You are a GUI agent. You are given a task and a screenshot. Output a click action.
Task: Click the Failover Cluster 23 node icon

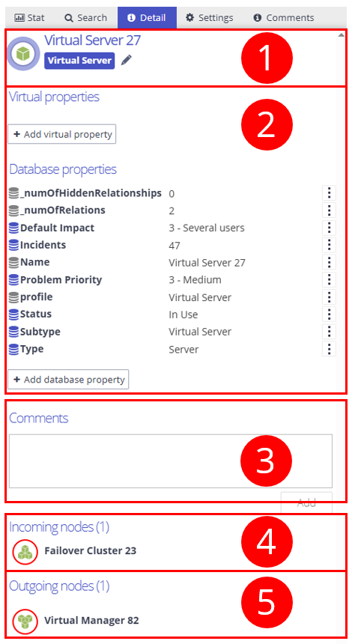[x=25, y=551]
